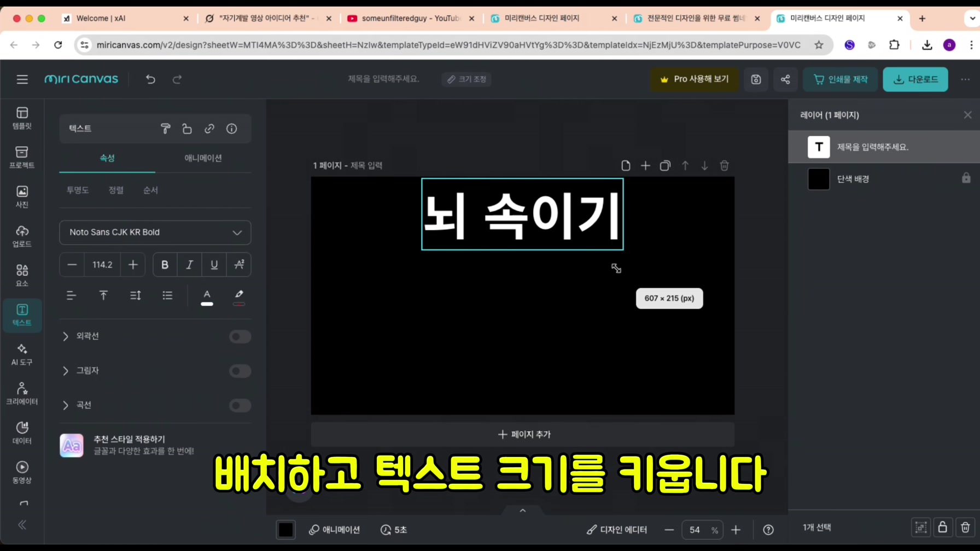Open the 디자인 에디터 button
Screen dimensions: 980x551
click(617, 530)
